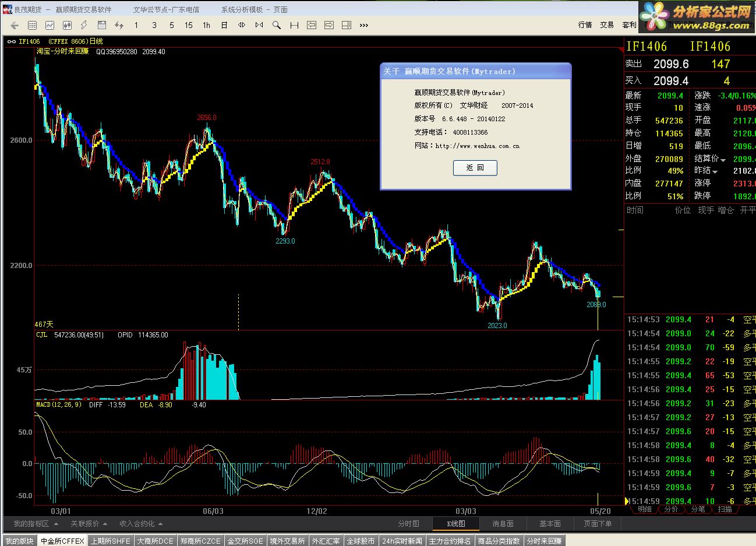The height and width of the screenshot is (546, 756).
Task: Click the previous contract boxed-arrow icon
Action: click(x=312, y=25)
